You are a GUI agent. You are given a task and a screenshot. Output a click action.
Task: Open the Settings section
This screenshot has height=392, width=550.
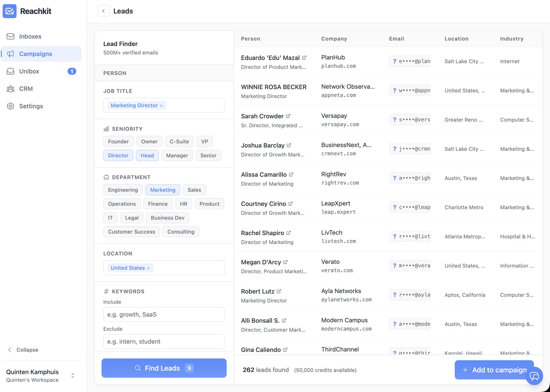41,106
